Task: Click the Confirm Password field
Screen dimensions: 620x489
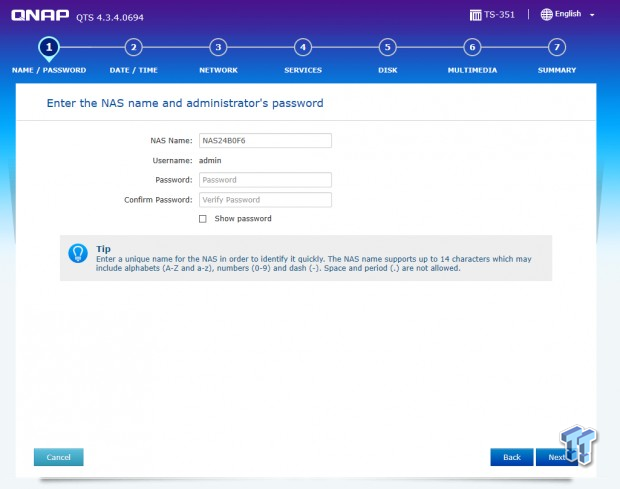Action: coord(265,200)
